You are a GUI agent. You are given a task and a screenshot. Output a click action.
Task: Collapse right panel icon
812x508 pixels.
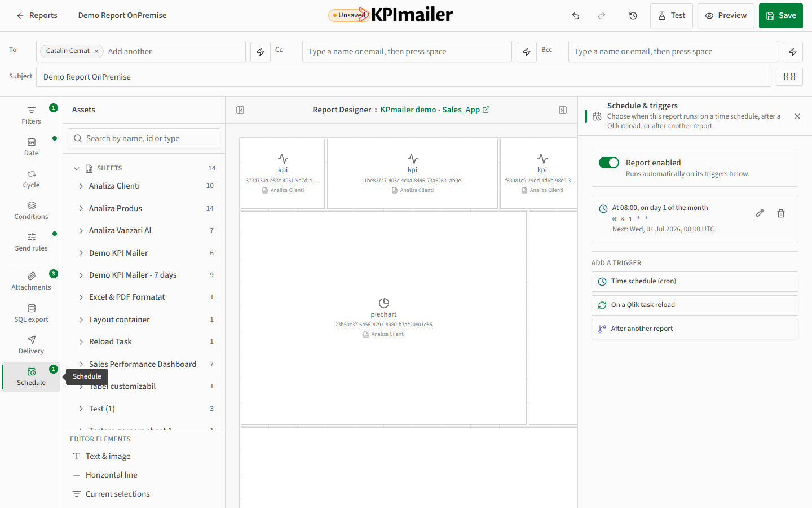pos(563,110)
